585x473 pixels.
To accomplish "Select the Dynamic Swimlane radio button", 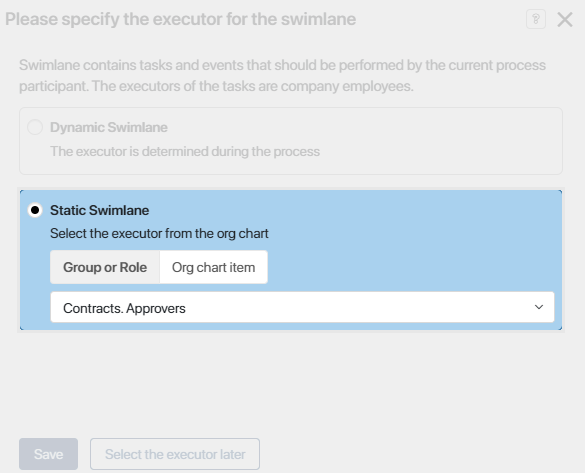I will click(35, 127).
